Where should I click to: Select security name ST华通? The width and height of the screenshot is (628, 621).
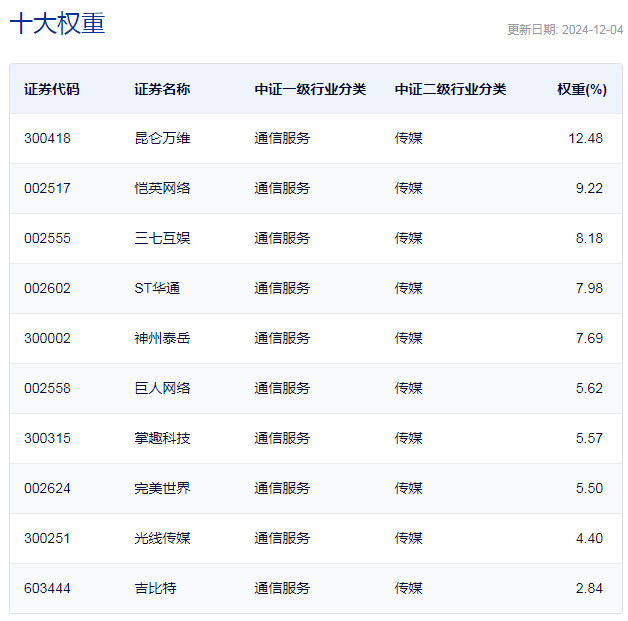point(157,288)
